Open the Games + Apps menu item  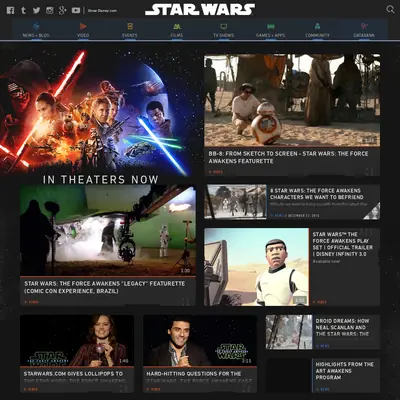271,35
